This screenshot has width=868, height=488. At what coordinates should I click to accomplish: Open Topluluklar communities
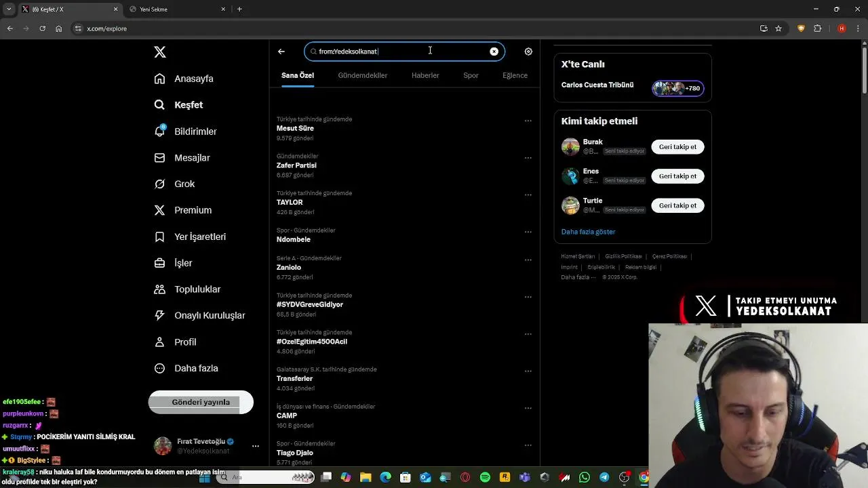click(x=187, y=289)
